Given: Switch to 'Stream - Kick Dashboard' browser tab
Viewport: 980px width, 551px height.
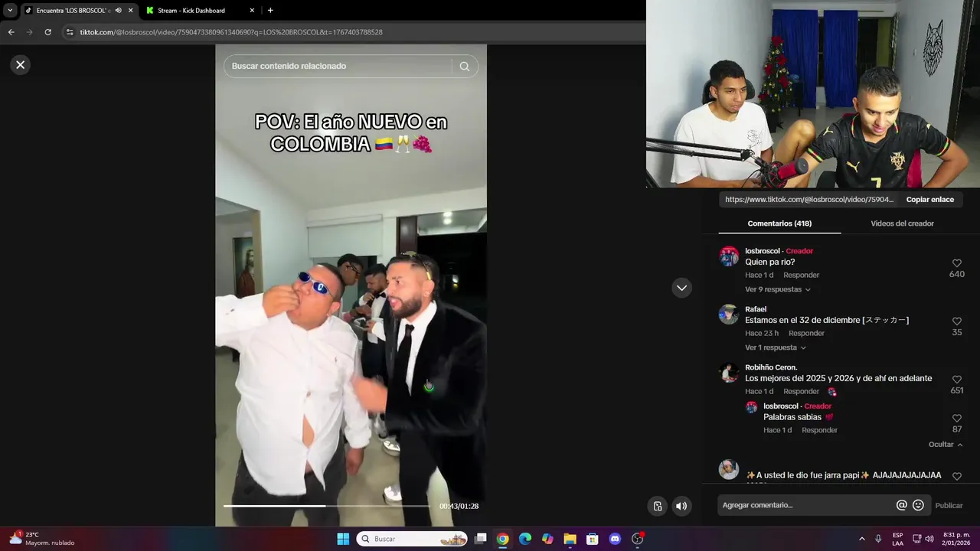Looking at the screenshot, I should coord(191,11).
